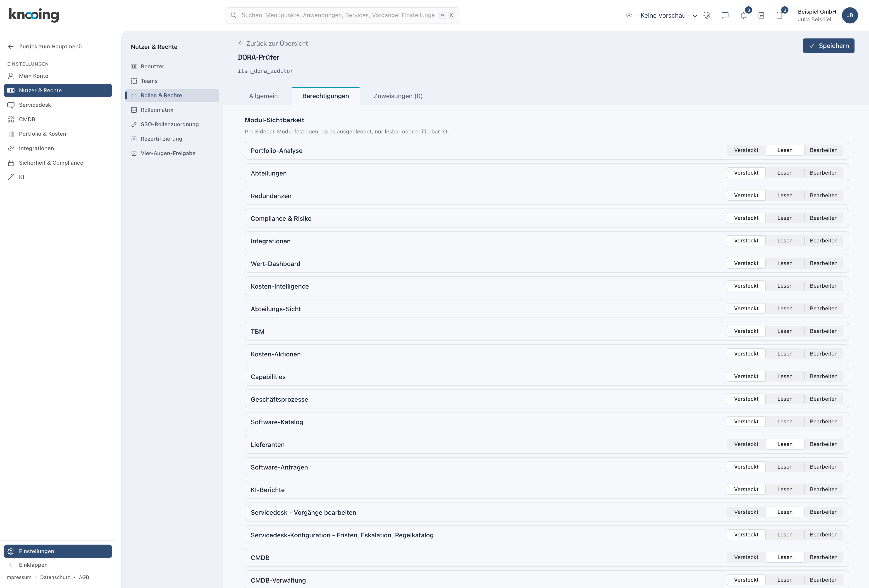Click the Speichern button

(828, 46)
